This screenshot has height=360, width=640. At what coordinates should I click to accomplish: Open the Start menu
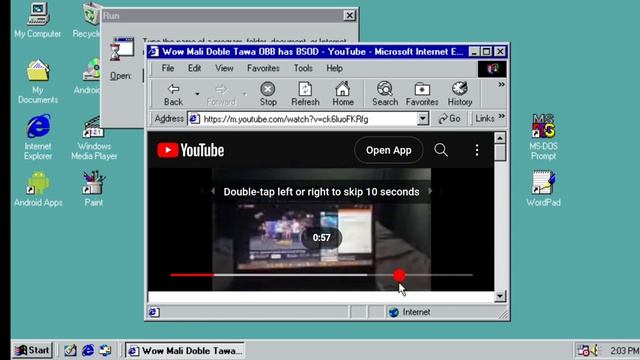pyautogui.click(x=32, y=350)
